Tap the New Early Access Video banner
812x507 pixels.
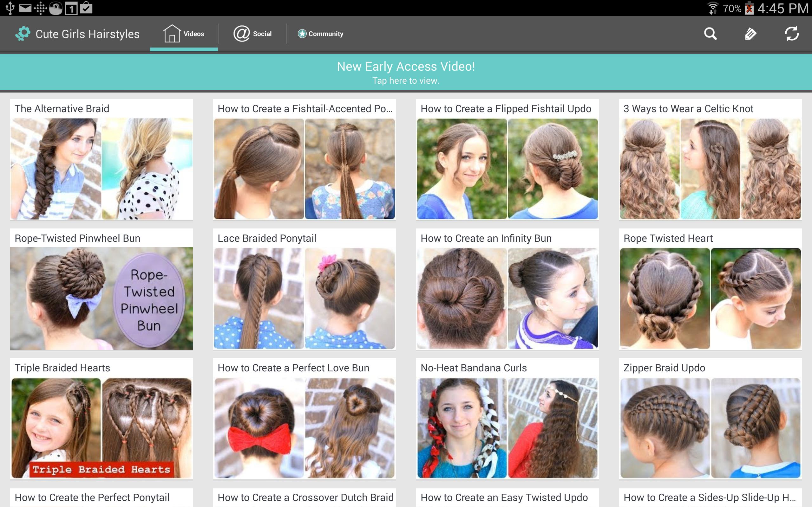pyautogui.click(x=406, y=72)
